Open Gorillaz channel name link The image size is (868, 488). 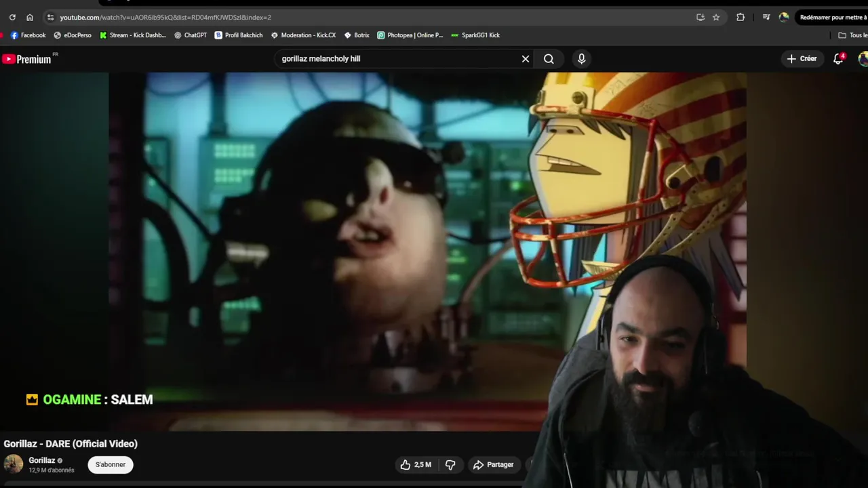pos(42,461)
